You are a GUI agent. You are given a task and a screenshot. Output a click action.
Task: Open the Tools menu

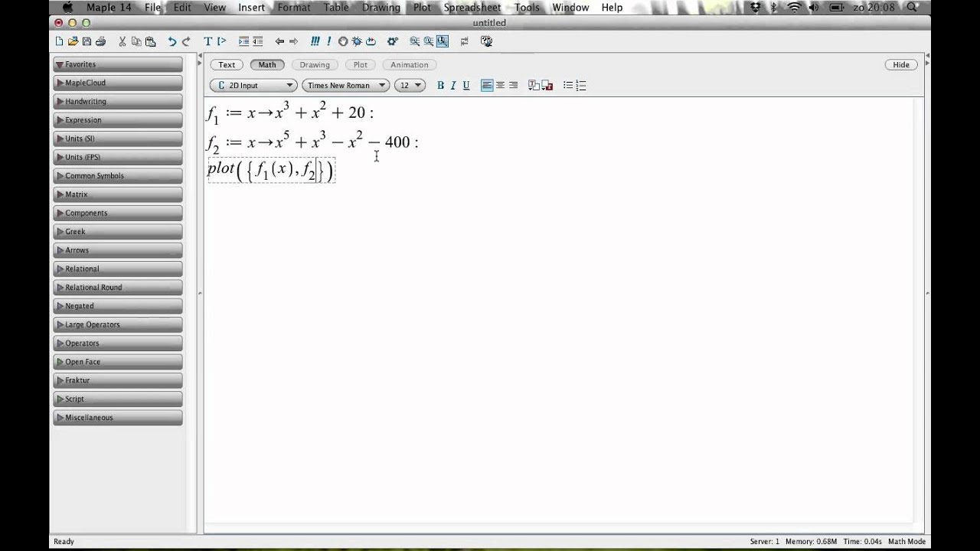click(527, 8)
